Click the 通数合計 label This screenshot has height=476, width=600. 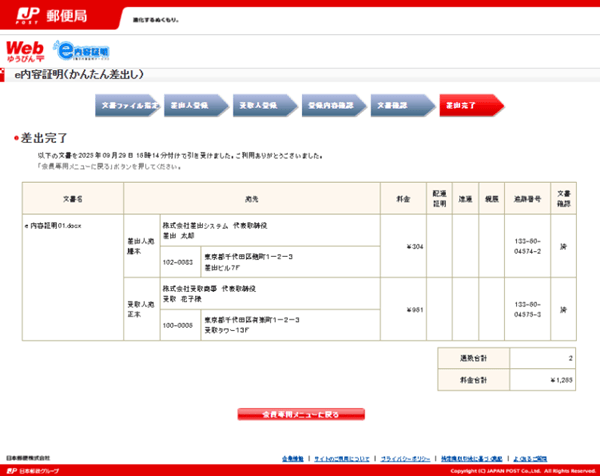[x=473, y=358]
